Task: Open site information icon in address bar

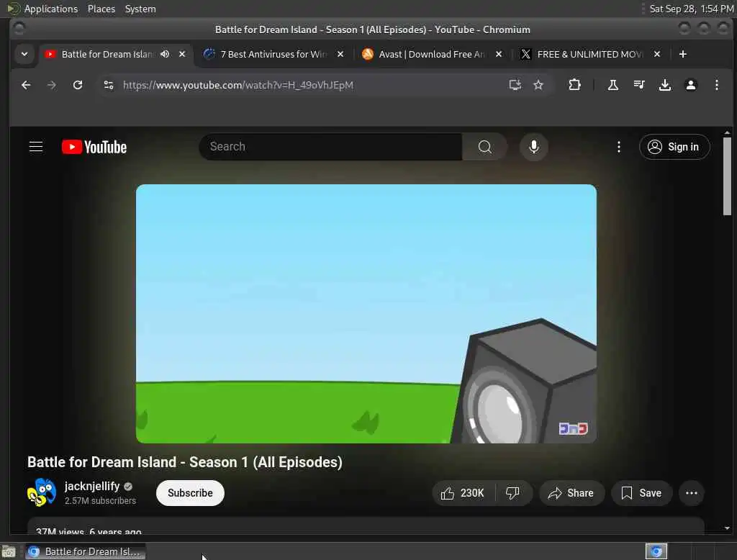Action: 109,85
